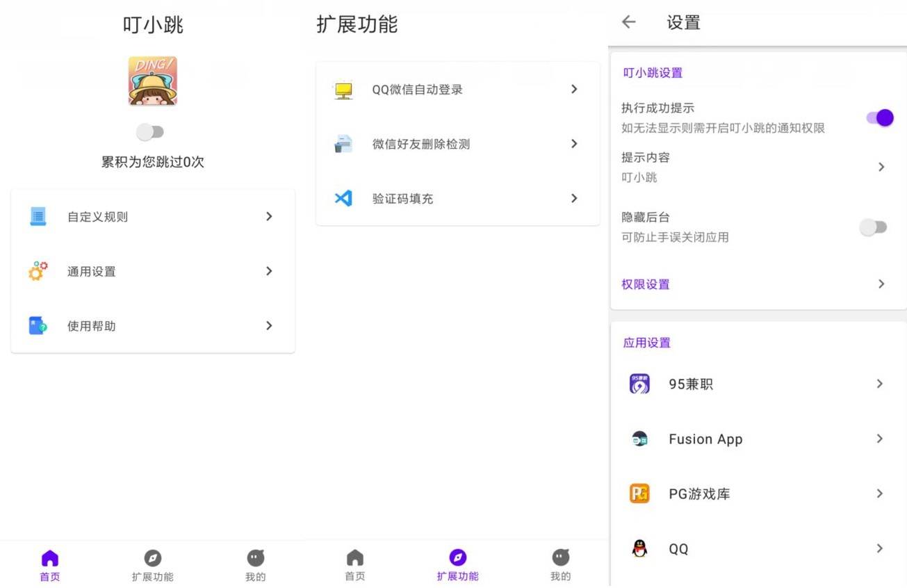Open 微信好友删除检测 feature

point(457,144)
